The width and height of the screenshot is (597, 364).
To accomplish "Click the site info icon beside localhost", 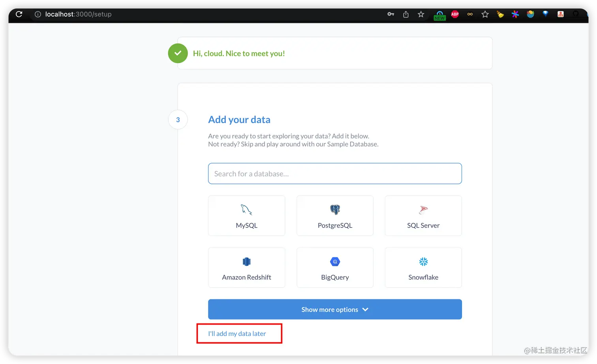I will pyautogui.click(x=38, y=14).
